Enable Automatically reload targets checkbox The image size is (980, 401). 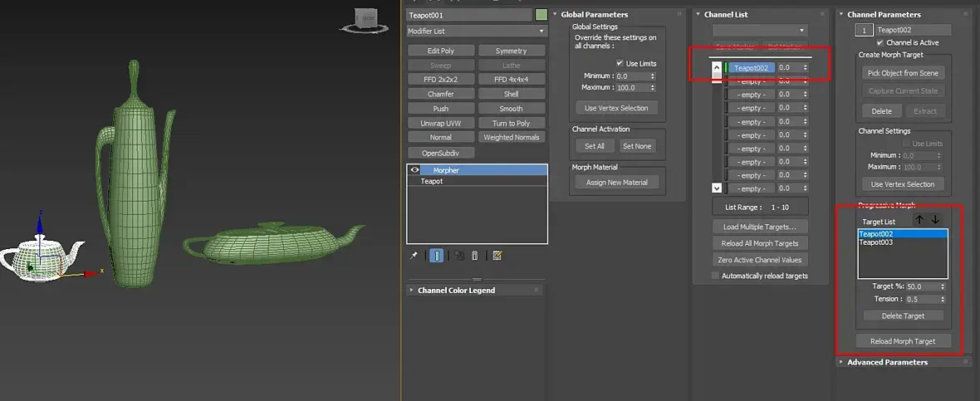[716, 276]
